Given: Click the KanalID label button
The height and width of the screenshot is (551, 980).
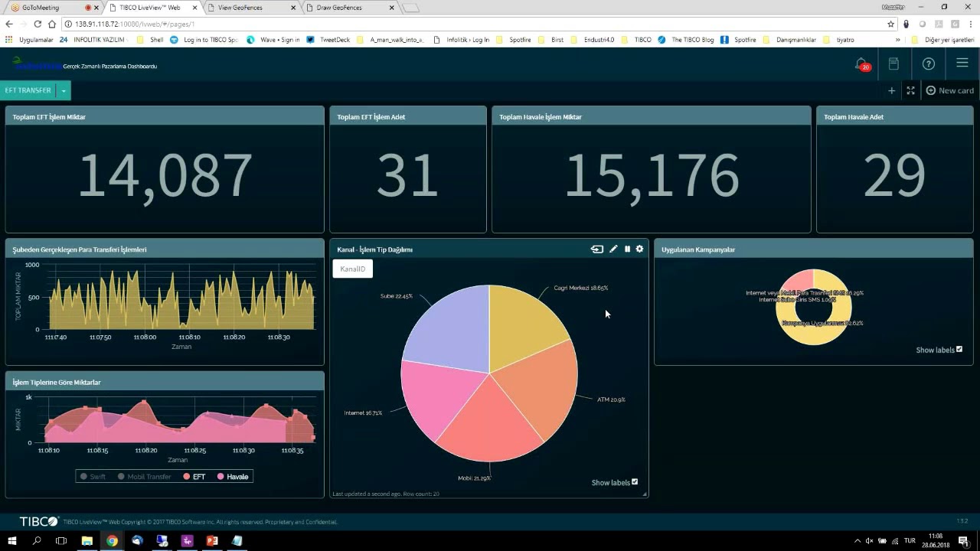Looking at the screenshot, I should click(352, 269).
